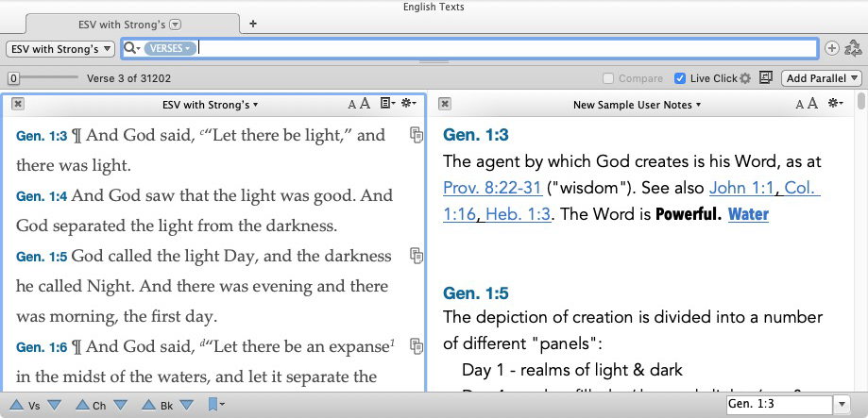Open Live Click settings gear
Image resolution: width=868 pixels, height=418 pixels.
745,78
